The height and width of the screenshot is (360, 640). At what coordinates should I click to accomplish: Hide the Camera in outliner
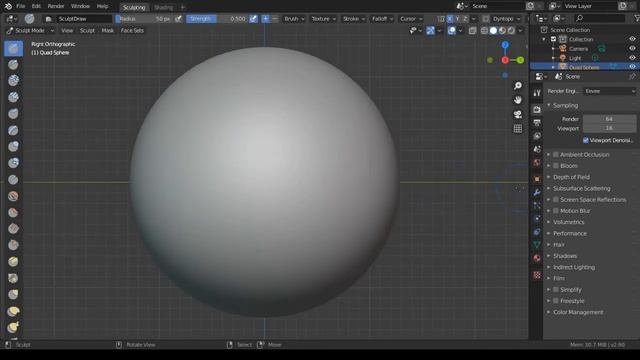[x=632, y=49]
